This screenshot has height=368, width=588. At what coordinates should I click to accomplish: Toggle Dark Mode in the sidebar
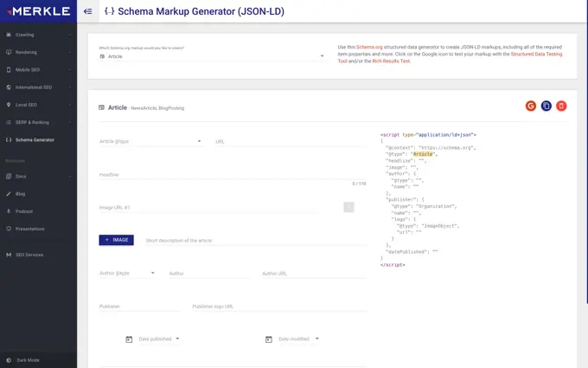click(x=28, y=359)
